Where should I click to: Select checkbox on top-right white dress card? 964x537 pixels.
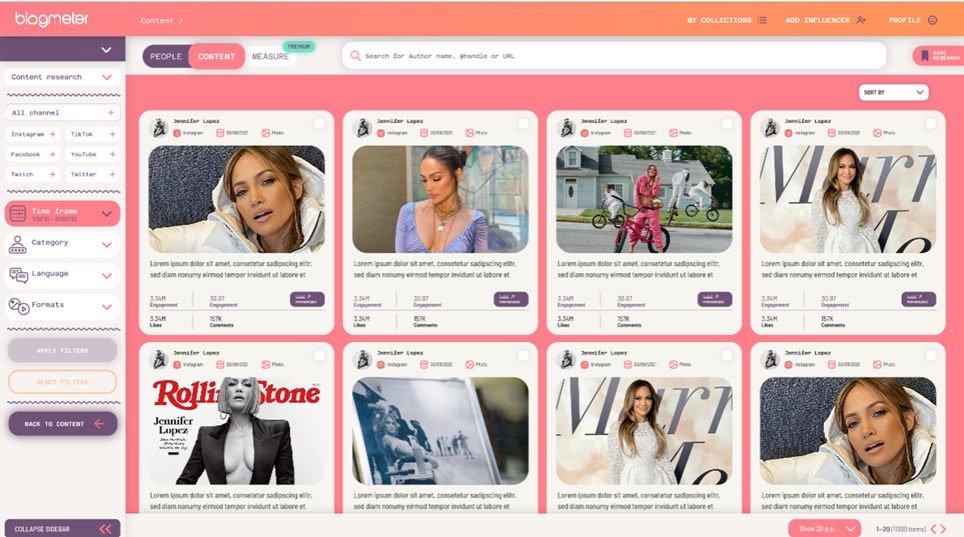click(931, 124)
